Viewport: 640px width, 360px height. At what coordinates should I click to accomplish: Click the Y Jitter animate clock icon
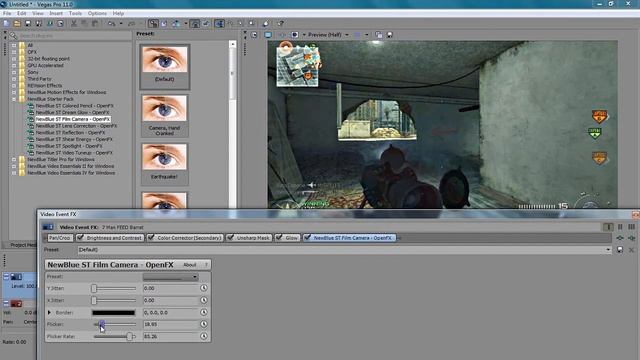tap(204, 288)
